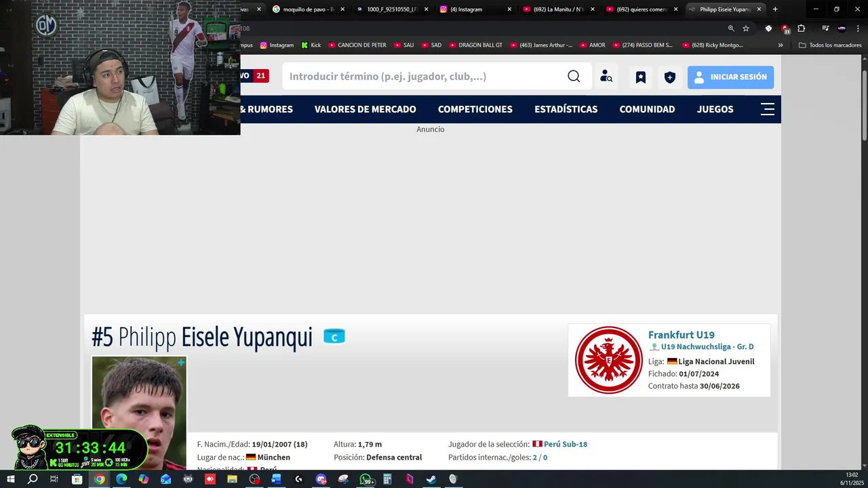Screen dimensions: 868x488
Task: Open the Calculator from taskbar
Action: [387, 479]
